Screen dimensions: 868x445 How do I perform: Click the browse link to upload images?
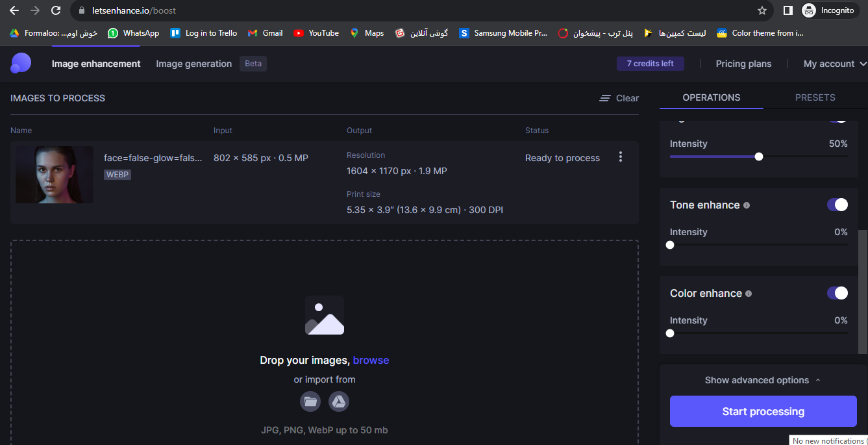pyautogui.click(x=371, y=360)
